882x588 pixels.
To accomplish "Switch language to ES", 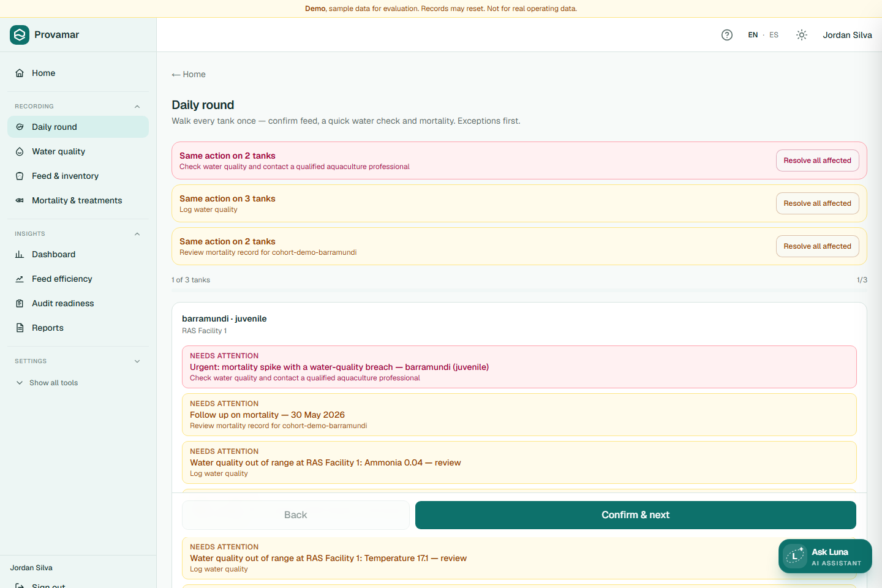I will [x=774, y=35].
